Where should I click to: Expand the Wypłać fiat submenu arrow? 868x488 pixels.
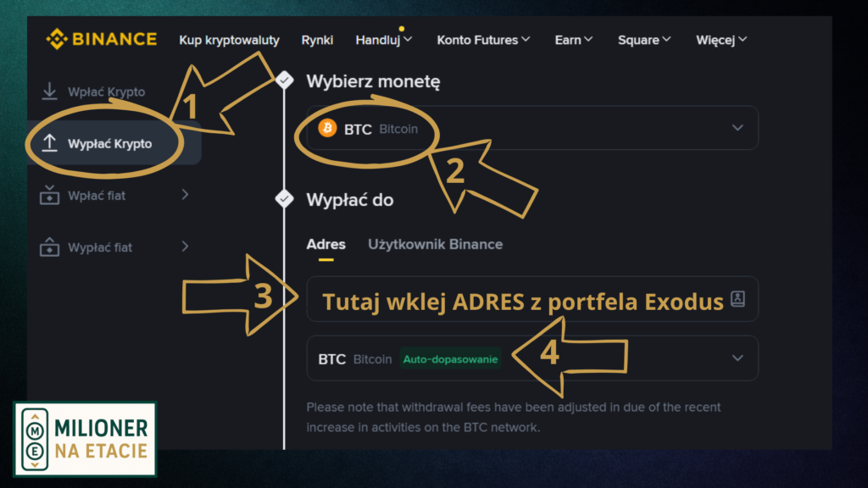tap(185, 247)
